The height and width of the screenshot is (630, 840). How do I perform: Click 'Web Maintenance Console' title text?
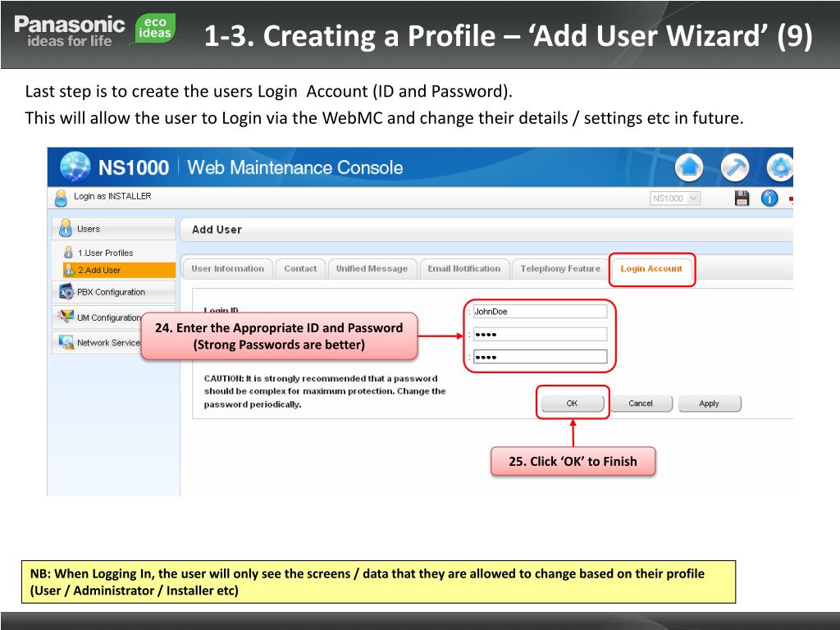pos(295,167)
